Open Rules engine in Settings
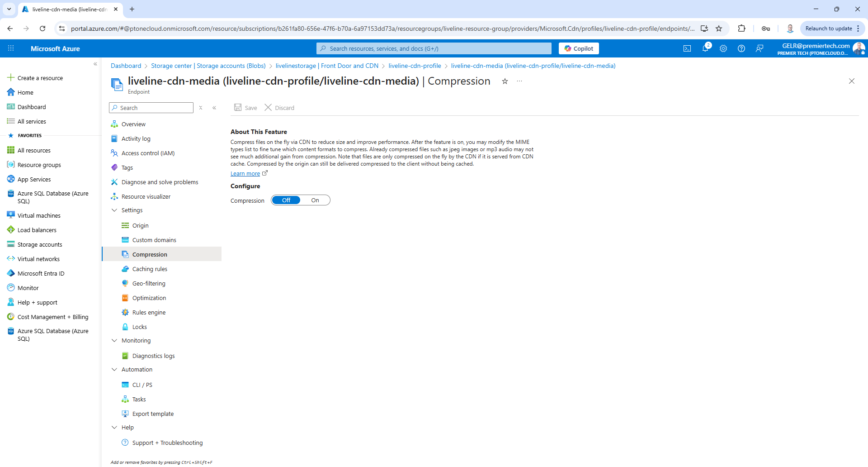The width and height of the screenshot is (868, 467). pos(149,313)
